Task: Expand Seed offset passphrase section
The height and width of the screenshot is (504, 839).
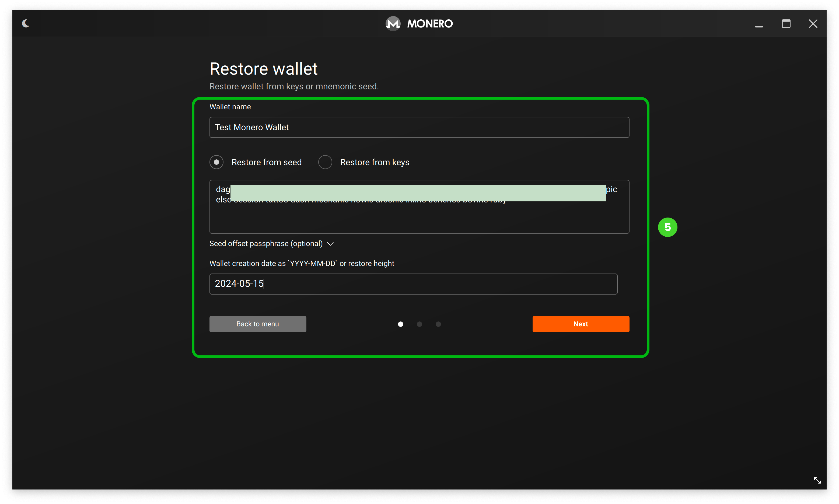Action: pyautogui.click(x=271, y=243)
